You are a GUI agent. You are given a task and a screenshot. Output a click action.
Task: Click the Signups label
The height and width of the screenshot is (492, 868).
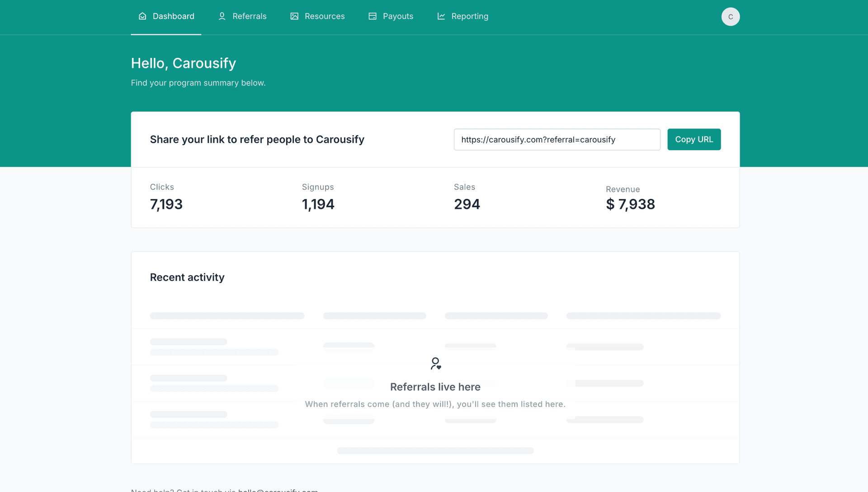318,187
